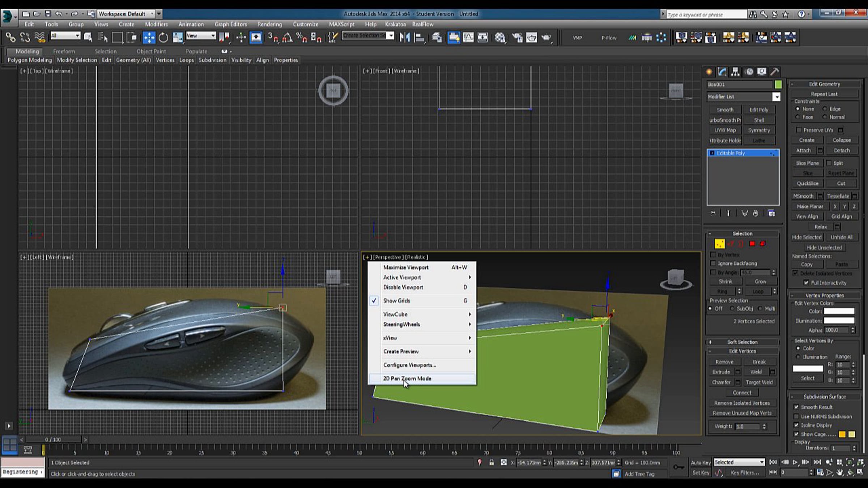This screenshot has height=488, width=868.
Task: Select the Polygon sub-object level icon
Action: pyautogui.click(x=752, y=244)
